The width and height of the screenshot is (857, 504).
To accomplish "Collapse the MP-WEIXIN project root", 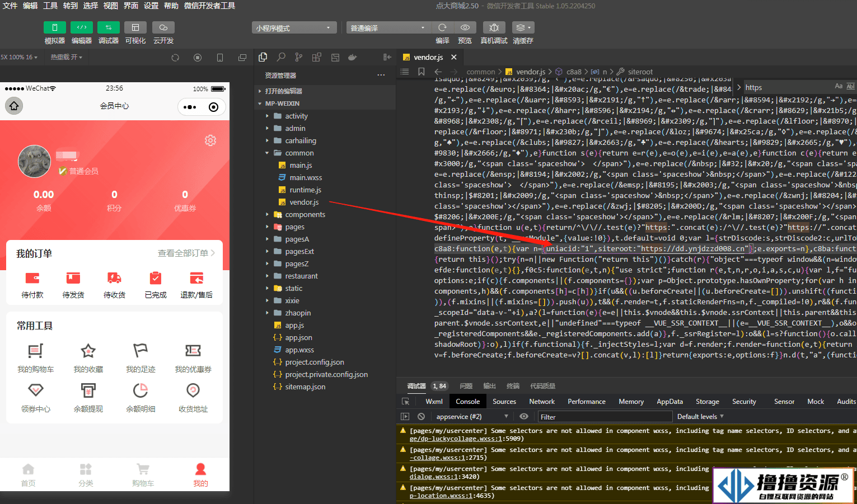I will pyautogui.click(x=325, y=103).
